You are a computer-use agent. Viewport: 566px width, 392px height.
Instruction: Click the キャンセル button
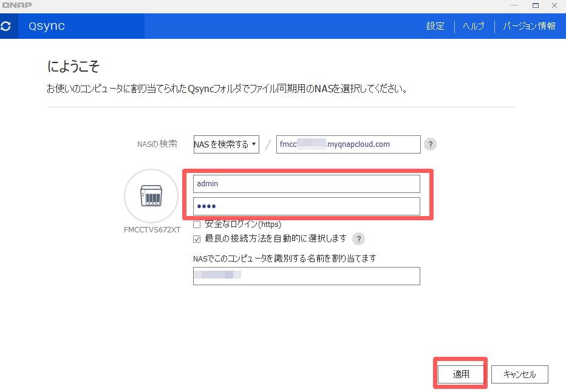tap(520, 374)
